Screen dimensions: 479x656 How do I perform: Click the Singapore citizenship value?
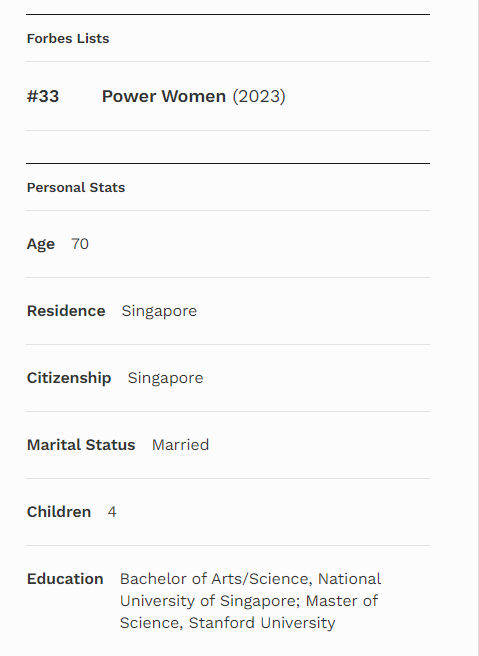[165, 378]
